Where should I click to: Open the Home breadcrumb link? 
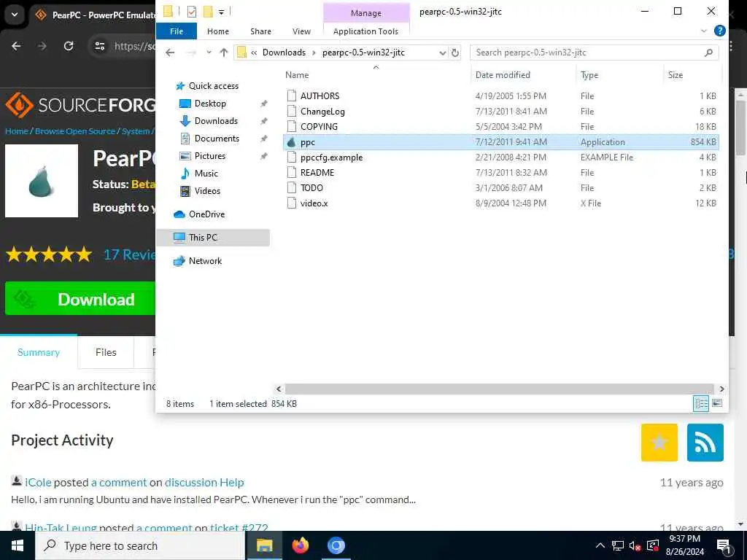(x=17, y=131)
